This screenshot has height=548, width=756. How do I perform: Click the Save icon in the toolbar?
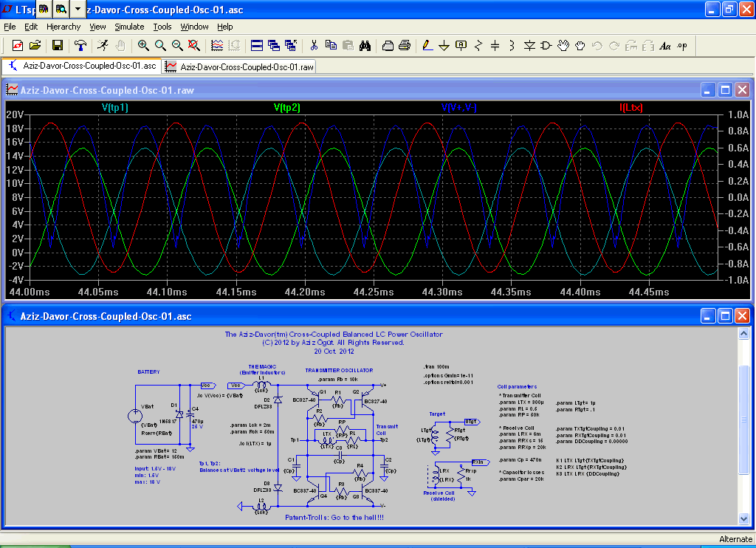tap(57, 45)
